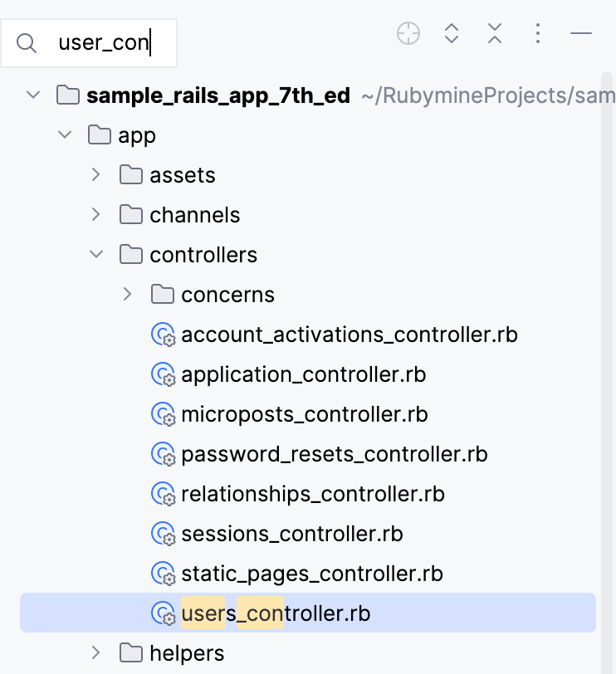
Task: Click the Collapse All icon
Action: point(495,34)
